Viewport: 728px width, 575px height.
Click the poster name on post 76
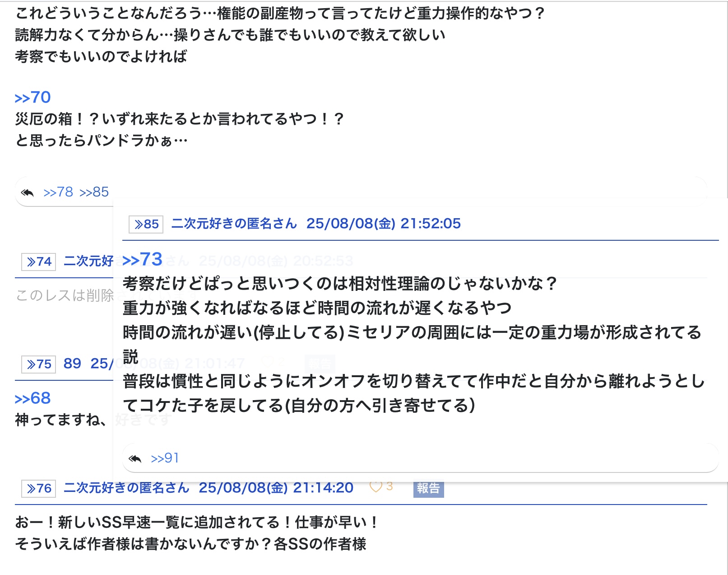point(126,488)
